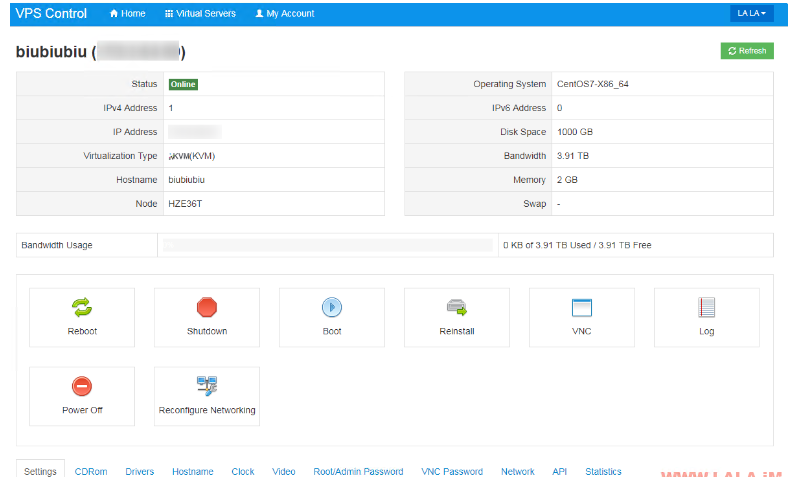Click the blue Boot play icon
Viewport: 792px width, 477px height.
click(332, 307)
